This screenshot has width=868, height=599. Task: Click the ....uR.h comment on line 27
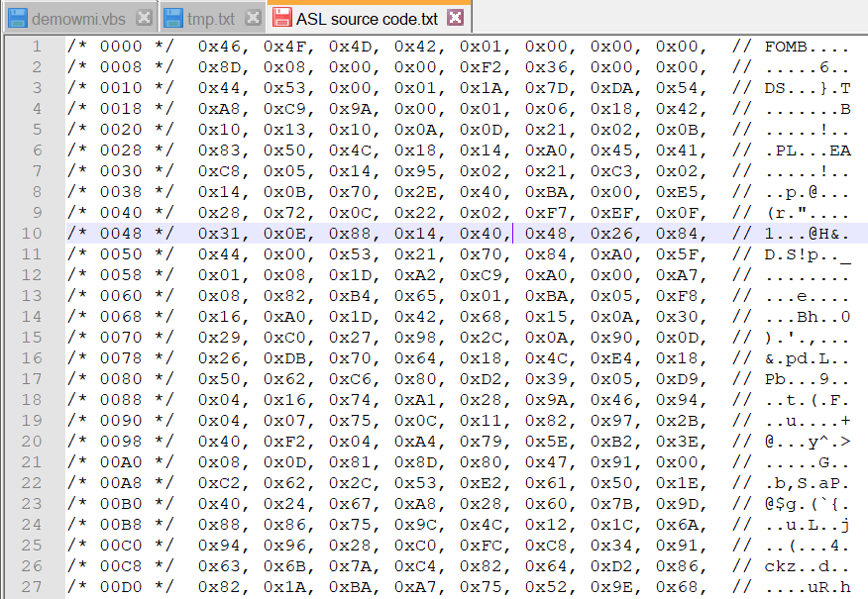[x=808, y=587]
